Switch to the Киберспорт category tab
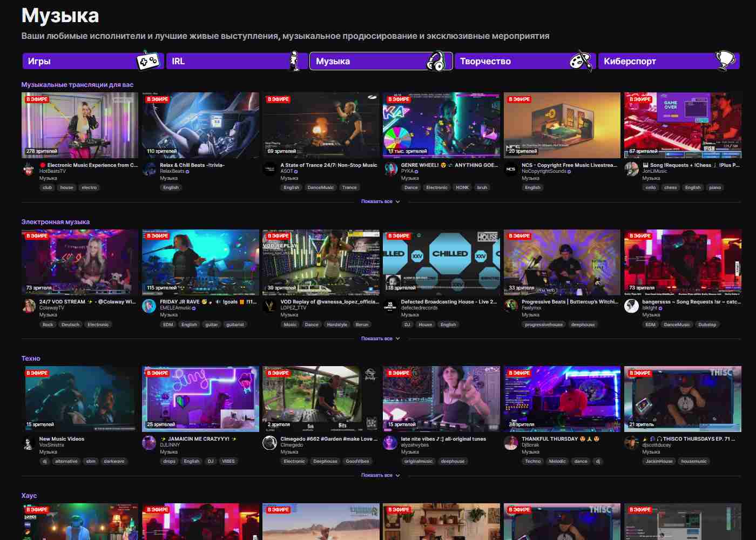This screenshot has height=540, width=756. pyautogui.click(x=669, y=61)
